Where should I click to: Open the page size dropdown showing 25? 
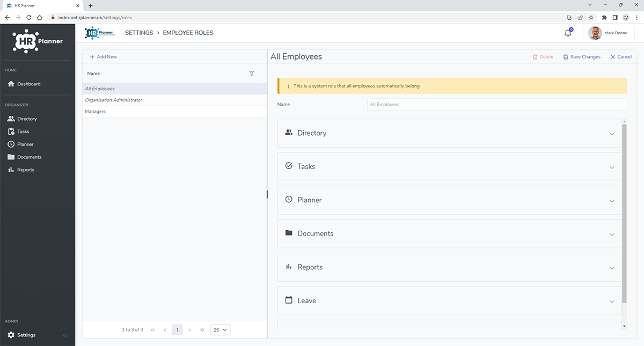221,330
